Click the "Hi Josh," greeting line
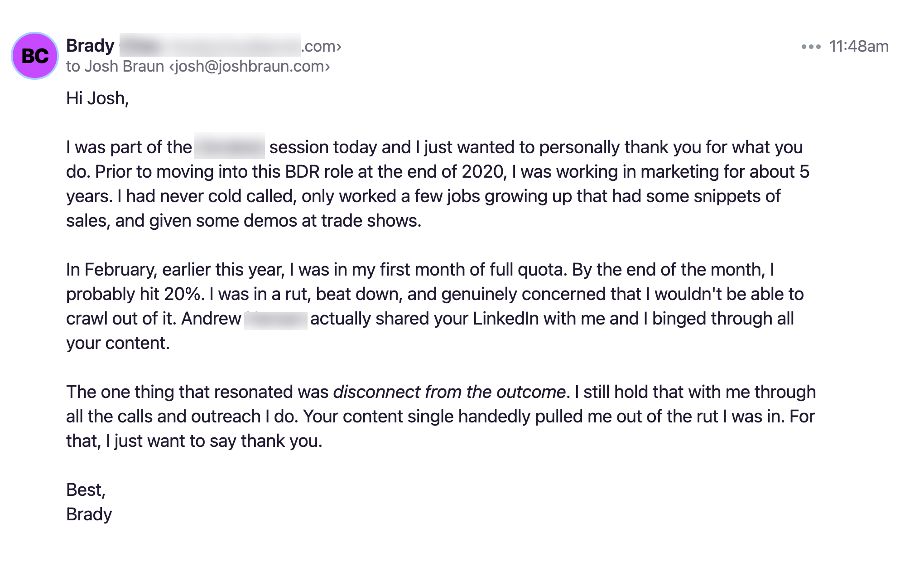This screenshot has width=924, height=572. click(x=97, y=98)
